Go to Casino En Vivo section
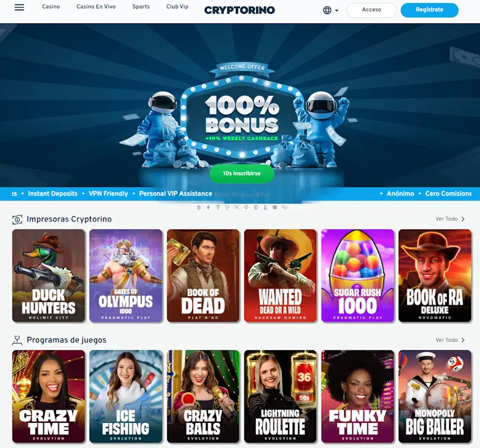The width and height of the screenshot is (480, 448). coord(96,7)
